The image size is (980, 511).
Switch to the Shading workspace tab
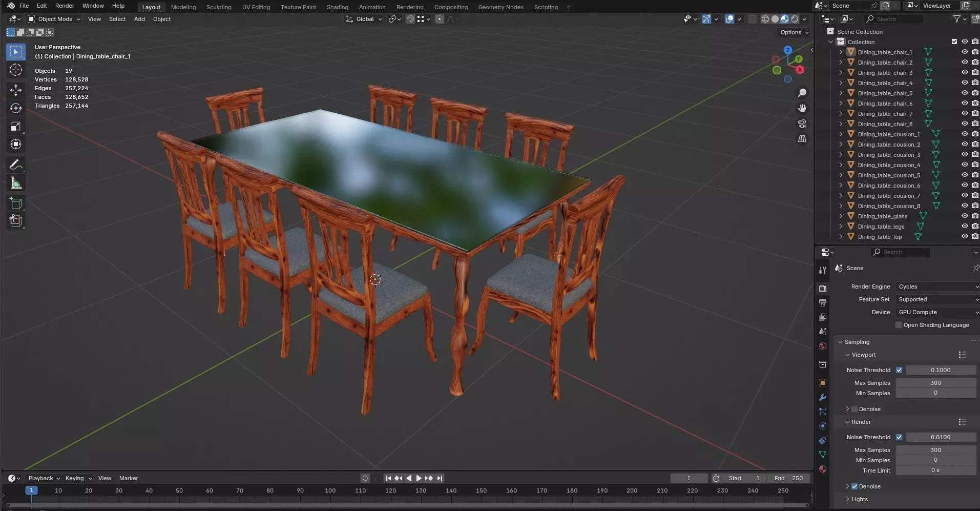point(337,7)
